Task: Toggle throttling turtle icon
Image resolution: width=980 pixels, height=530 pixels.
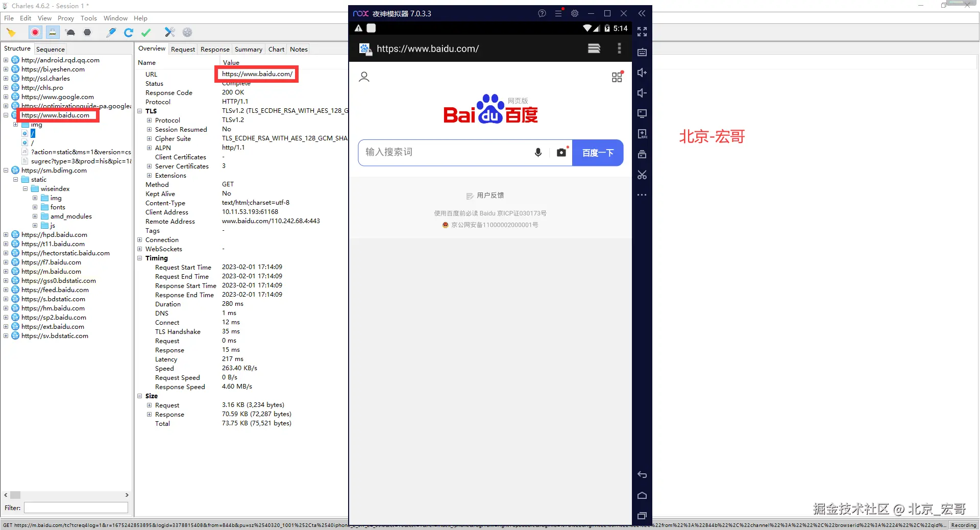Action: [x=70, y=33]
